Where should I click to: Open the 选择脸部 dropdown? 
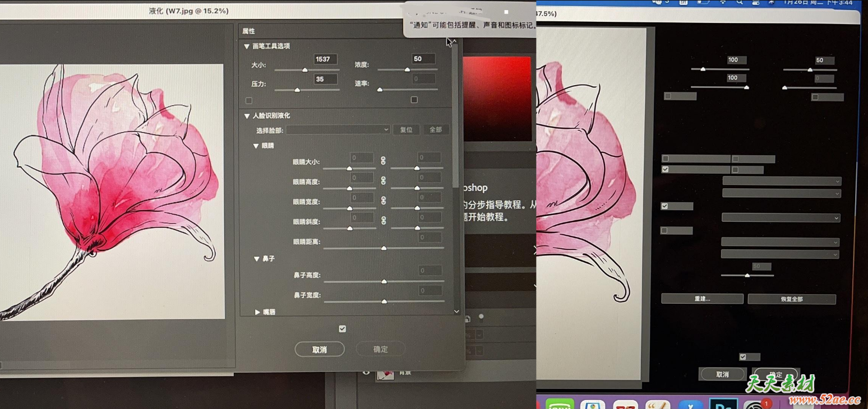point(338,130)
